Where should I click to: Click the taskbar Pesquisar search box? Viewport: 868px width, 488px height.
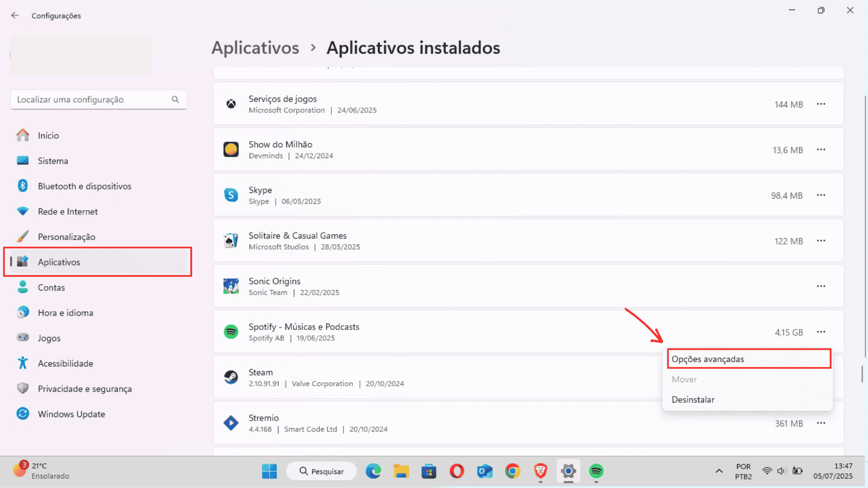(x=321, y=471)
